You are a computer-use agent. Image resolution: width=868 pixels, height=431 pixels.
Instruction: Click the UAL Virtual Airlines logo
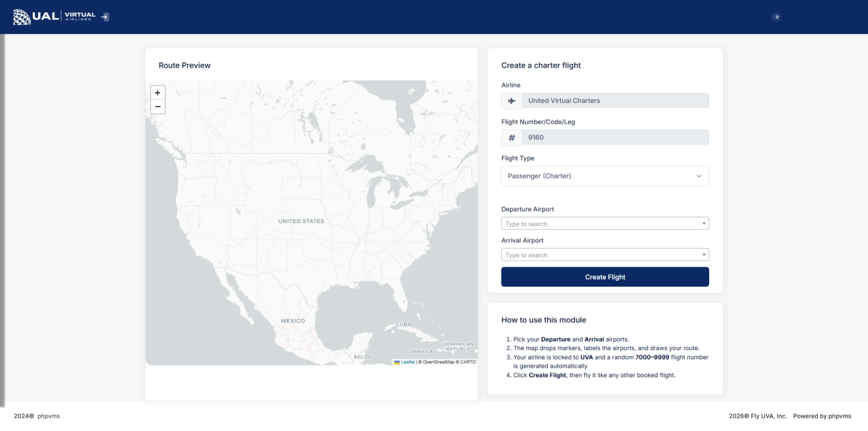point(54,17)
